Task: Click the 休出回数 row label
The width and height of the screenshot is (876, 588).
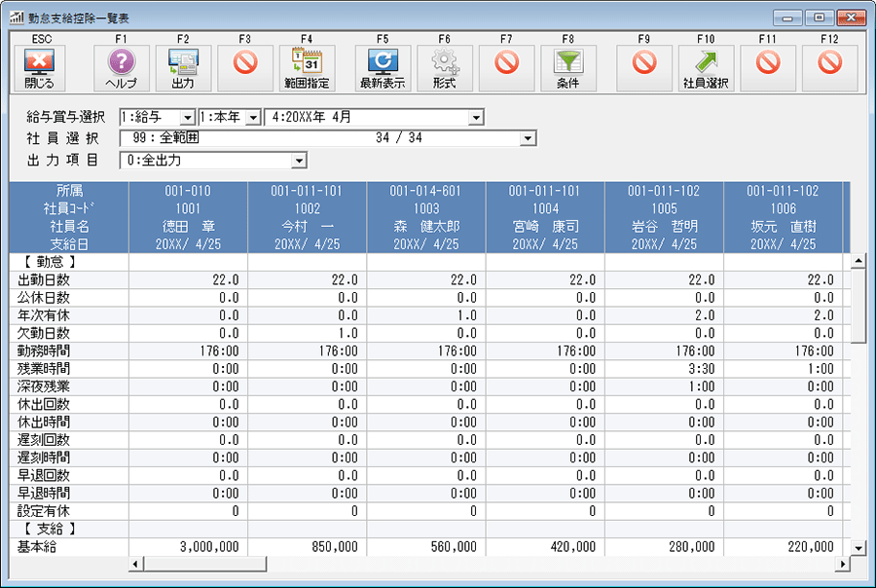Action: click(x=44, y=405)
